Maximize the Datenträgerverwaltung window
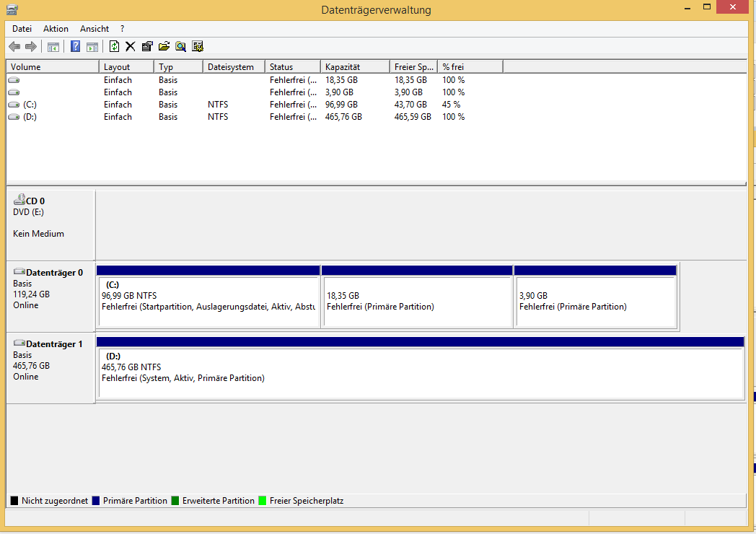756x534 pixels. pyautogui.click(x=707, y=7)
